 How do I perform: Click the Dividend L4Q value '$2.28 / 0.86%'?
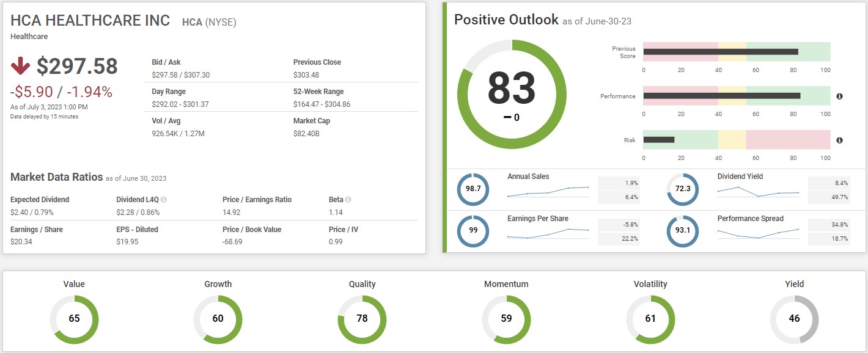tap(138, 213)
